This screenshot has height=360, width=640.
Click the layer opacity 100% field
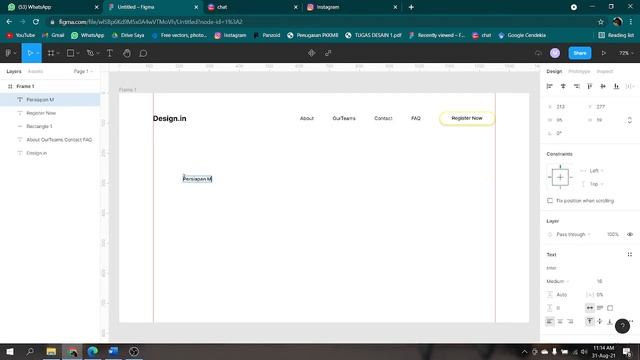[613, 234]
